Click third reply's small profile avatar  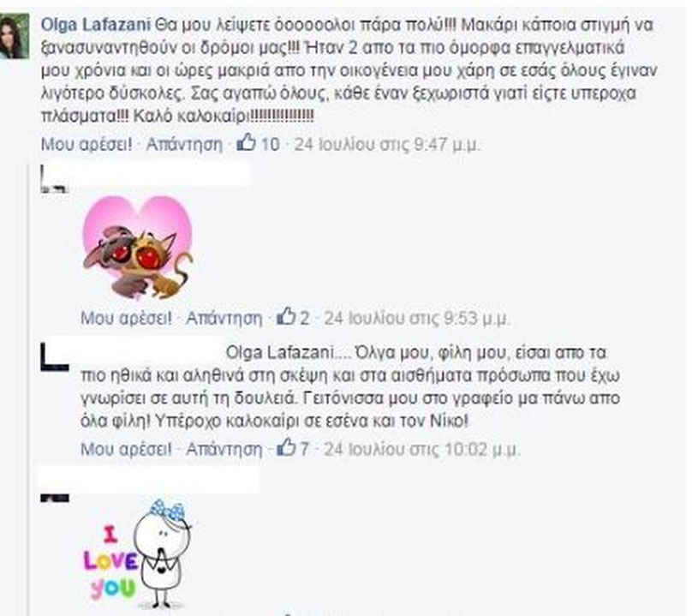click(54, 498)
